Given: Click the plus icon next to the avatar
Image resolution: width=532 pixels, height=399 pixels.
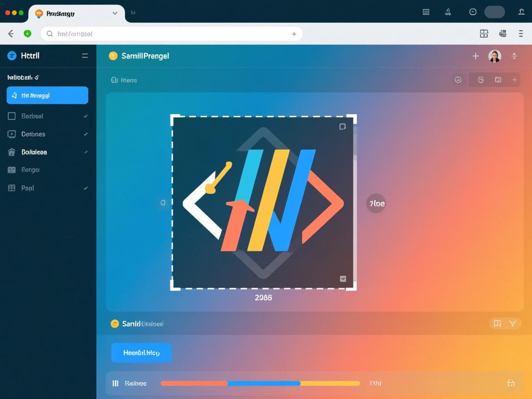Looking at the screenshot, I should coord(475,56).
